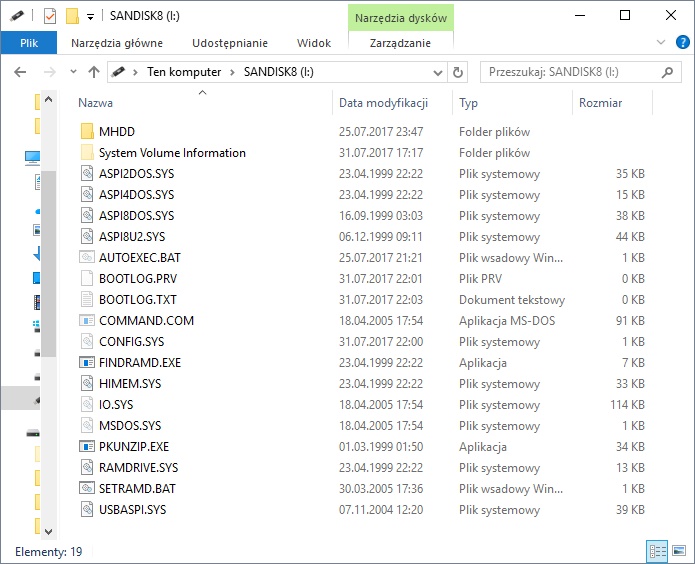Switch to large thumbnails view icon
The image size is (695, 564).
pos(679,551)
